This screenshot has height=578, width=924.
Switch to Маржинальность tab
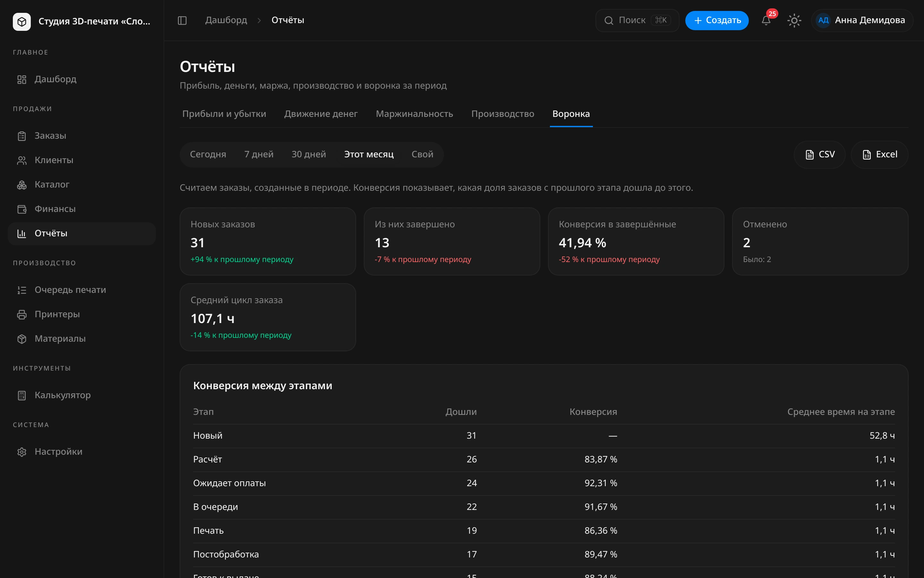click(414, 114)
